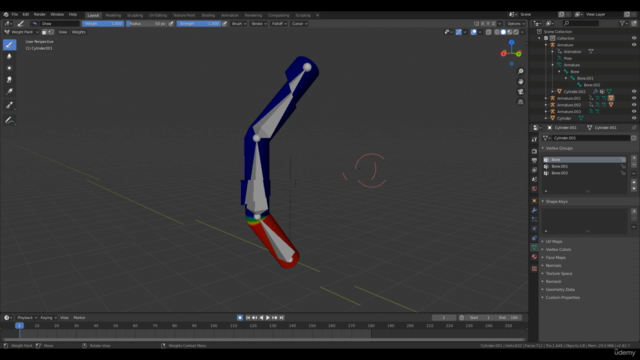
Task: Open the View menu in viewport header
Action: 62,32
